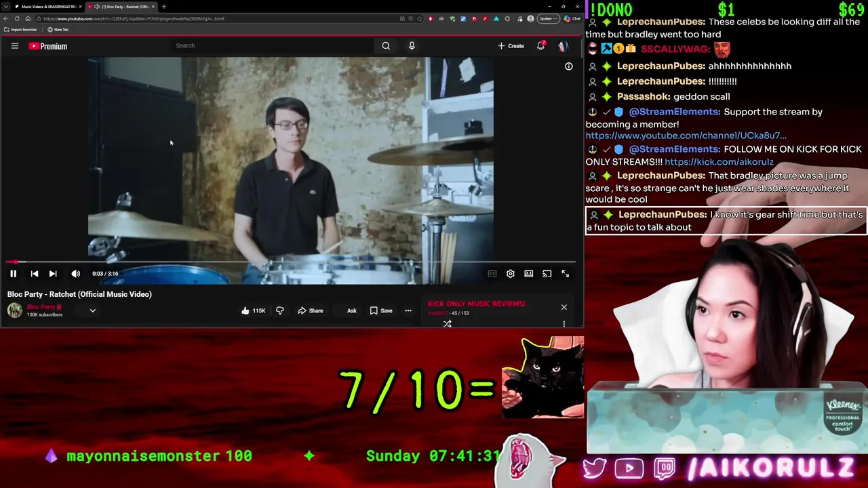
Task: Click the browser Update button
Action: (x=547, y=19)
